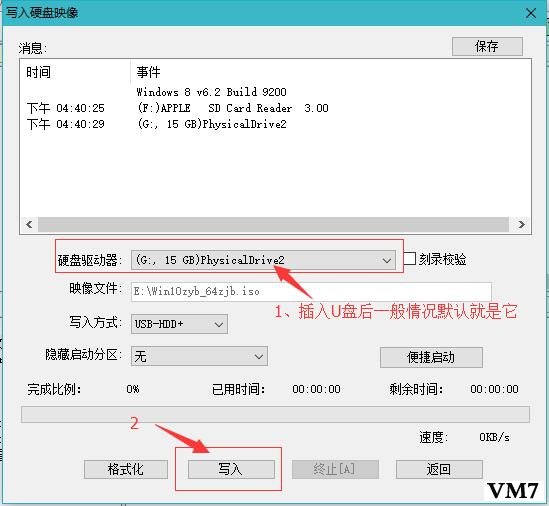Image resolution: width=549 pixels, height=506 pixels.
Task: Select the Windows 8 v6.2 Build 9200 entry
Action: click(x=211, y=92)
